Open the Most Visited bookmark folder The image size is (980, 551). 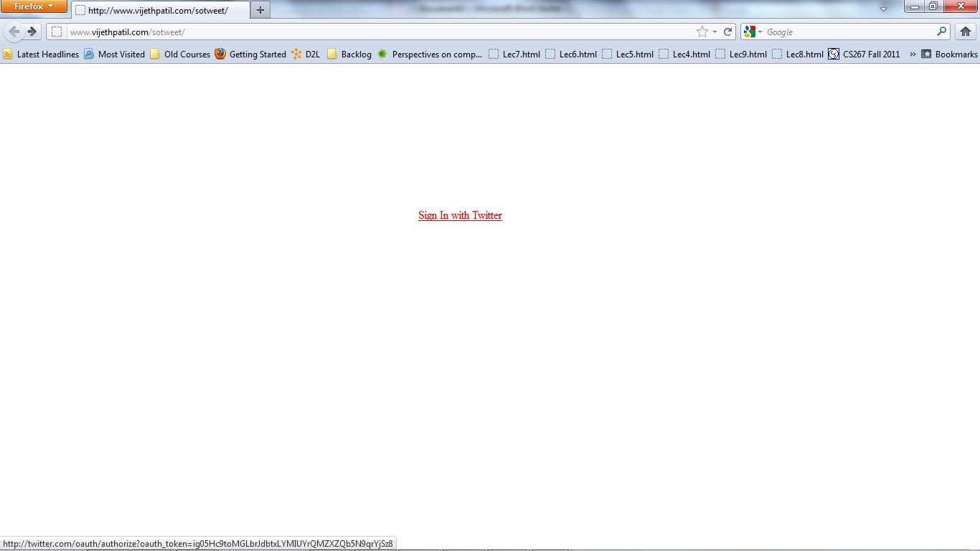(x=114, y=54)
